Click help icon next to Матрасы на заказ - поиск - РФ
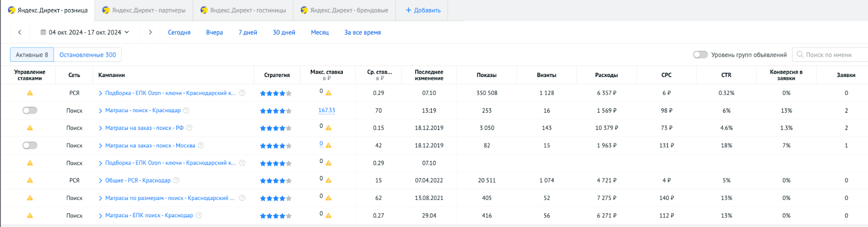The width and height of the screenshot is (868, 227). coord(189,128)
